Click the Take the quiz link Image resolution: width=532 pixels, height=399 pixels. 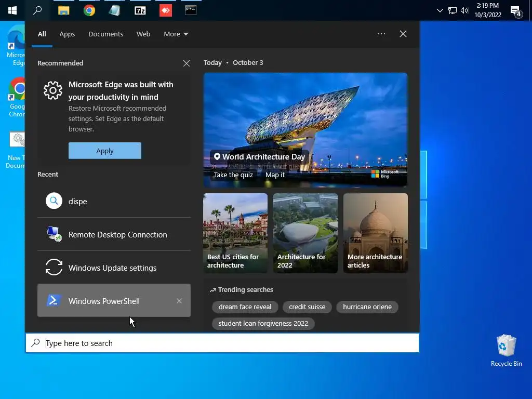(x=233, y=175)
